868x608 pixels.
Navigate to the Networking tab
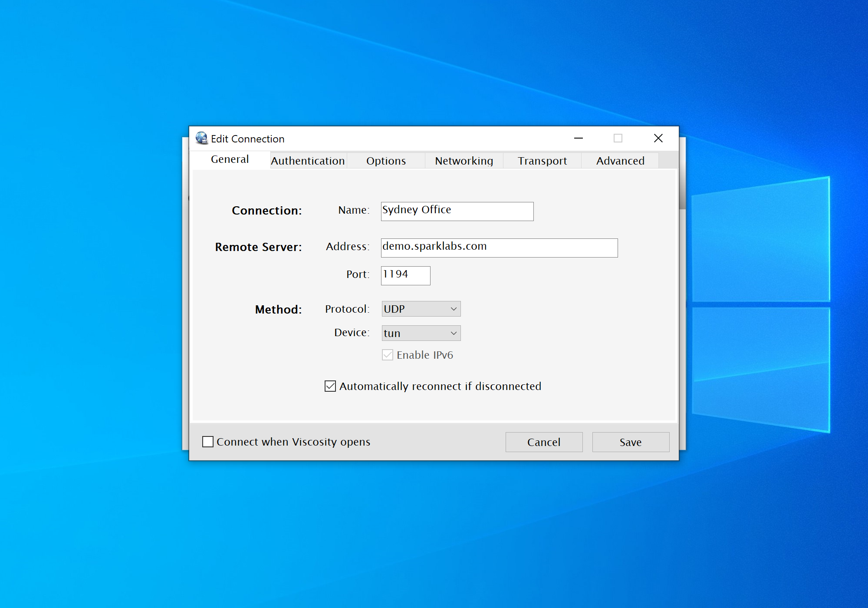[464, 160]
